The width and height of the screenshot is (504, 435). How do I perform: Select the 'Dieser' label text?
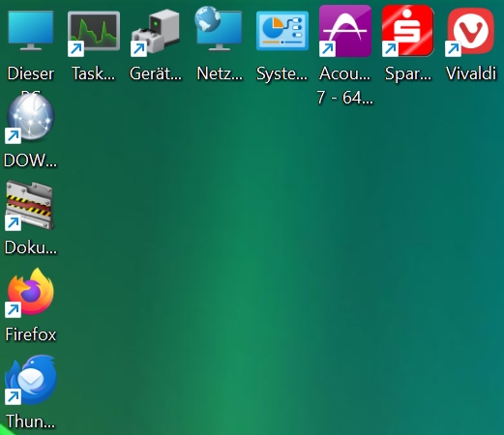[x=31, y=73]
